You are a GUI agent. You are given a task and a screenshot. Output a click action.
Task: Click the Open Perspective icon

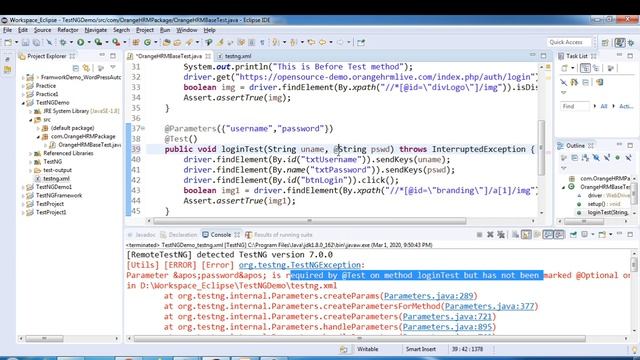605,42
